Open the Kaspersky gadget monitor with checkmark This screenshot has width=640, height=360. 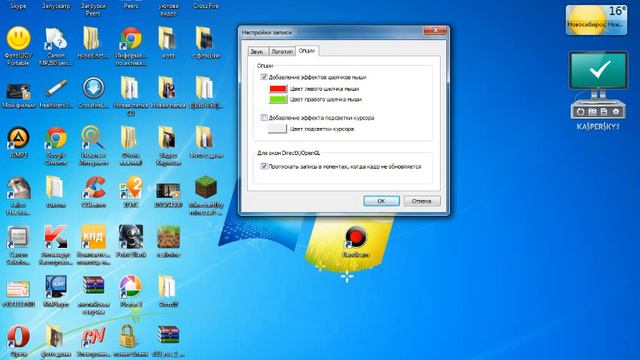tap(598, 71)
